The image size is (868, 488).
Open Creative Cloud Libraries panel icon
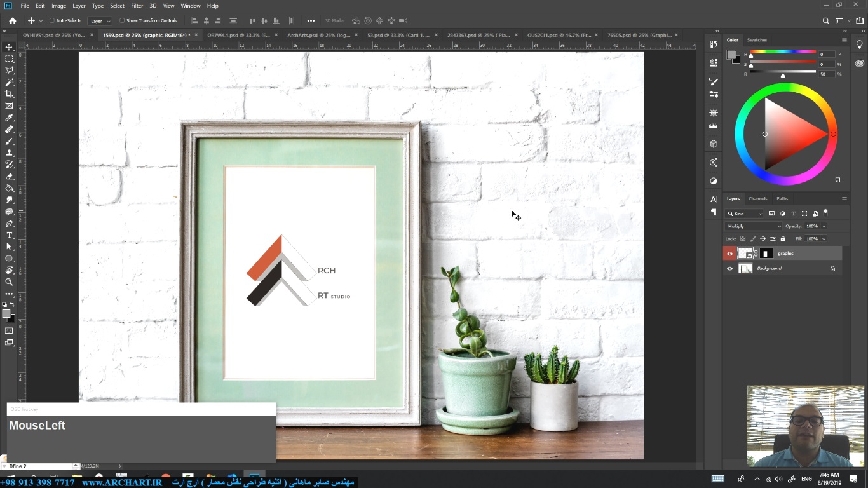[860, 63]
